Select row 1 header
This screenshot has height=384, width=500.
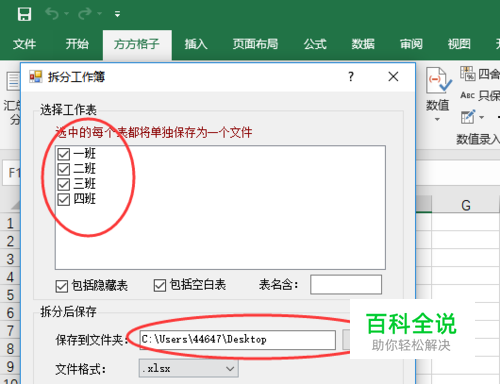click(10, 223)
